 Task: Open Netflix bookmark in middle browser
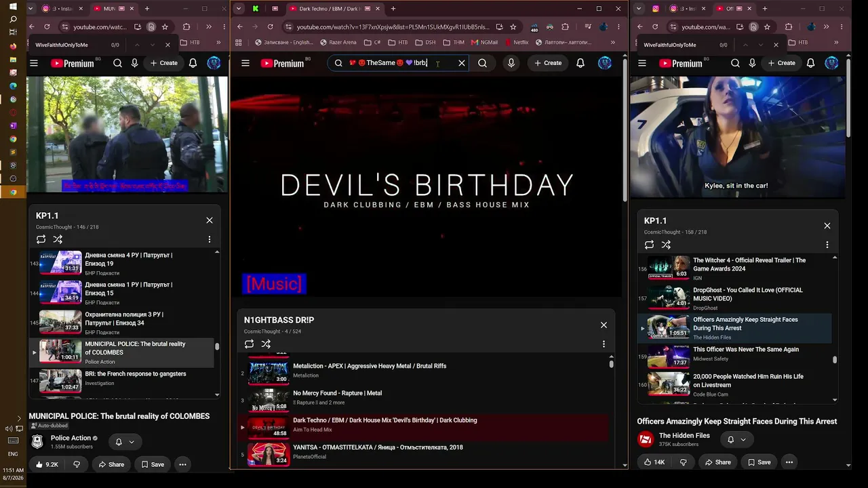pyautogui.click(x=517, y=42)
